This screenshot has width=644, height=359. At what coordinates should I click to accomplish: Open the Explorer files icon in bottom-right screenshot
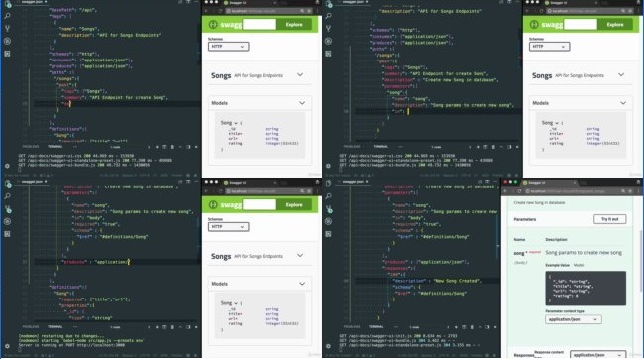pos(328,184)
